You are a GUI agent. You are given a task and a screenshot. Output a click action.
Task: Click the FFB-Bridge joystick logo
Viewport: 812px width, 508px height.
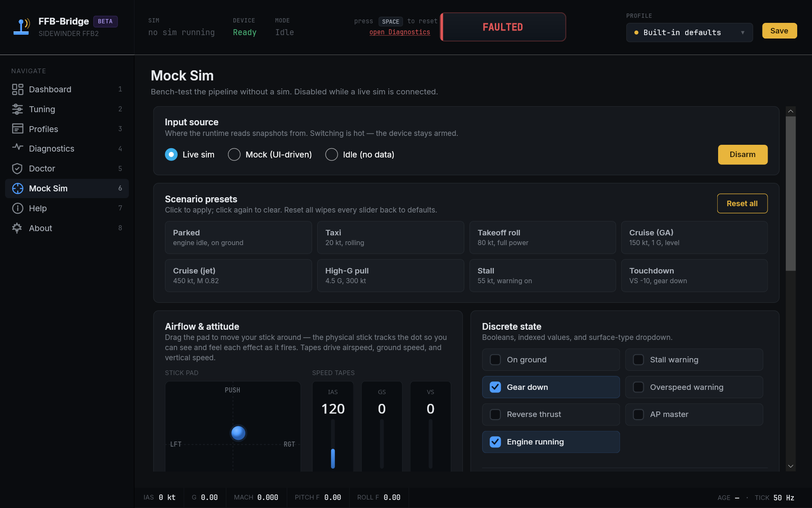coord(21,27)
